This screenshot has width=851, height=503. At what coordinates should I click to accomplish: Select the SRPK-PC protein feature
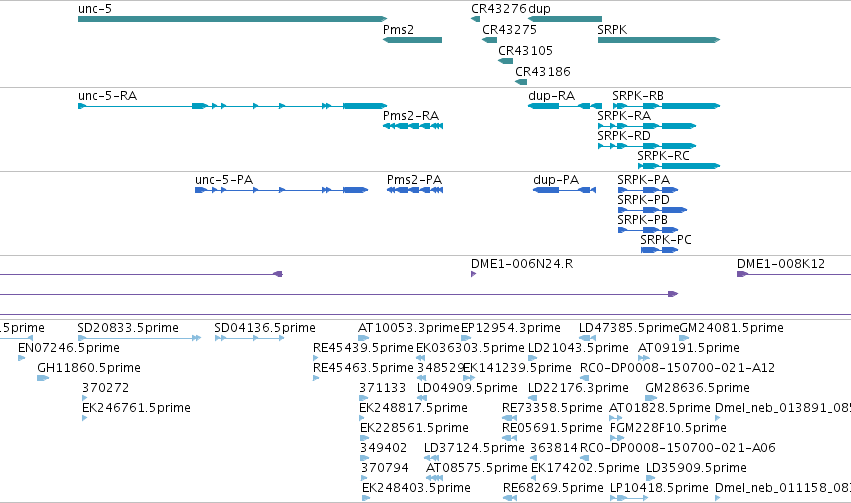[659, 250]
